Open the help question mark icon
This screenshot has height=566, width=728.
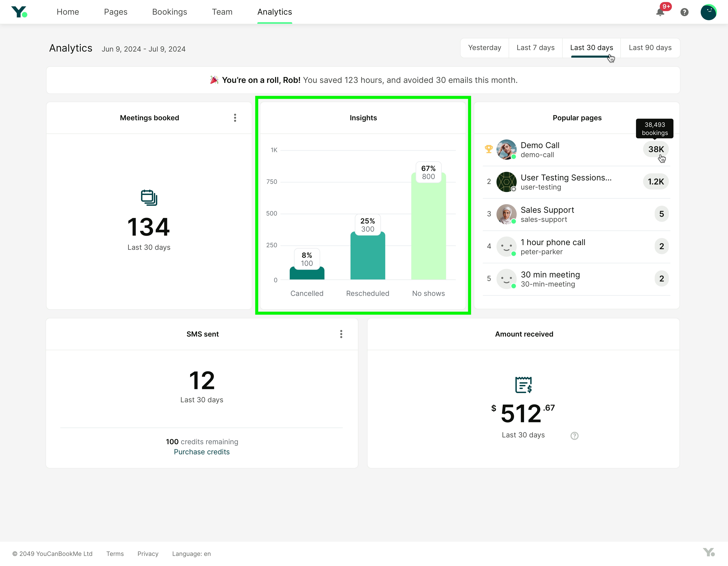684,12
